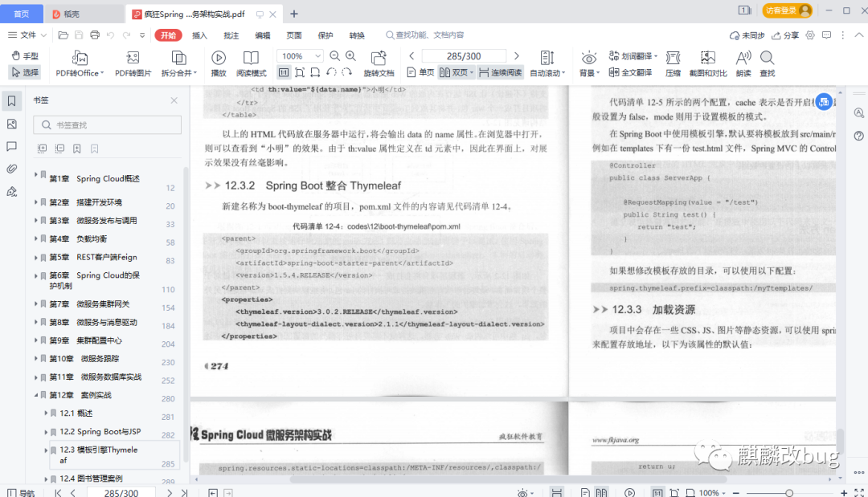Image resolution: width=868 pixels, height=497 pixels.
Task: Close the 书签 bookmark panel
Action: point(174,100)
